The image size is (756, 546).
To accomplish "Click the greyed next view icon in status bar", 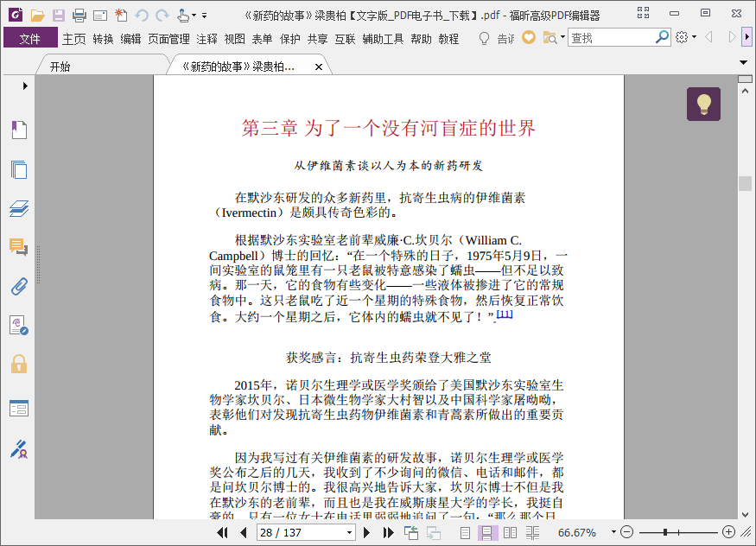I will [434, 532].
